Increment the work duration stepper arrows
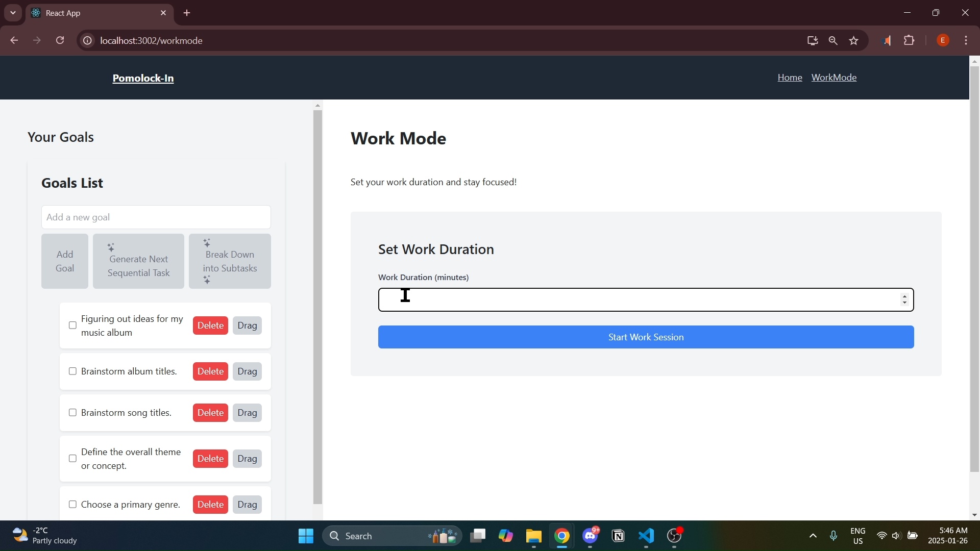980x551 pixels. pos(904,296)
